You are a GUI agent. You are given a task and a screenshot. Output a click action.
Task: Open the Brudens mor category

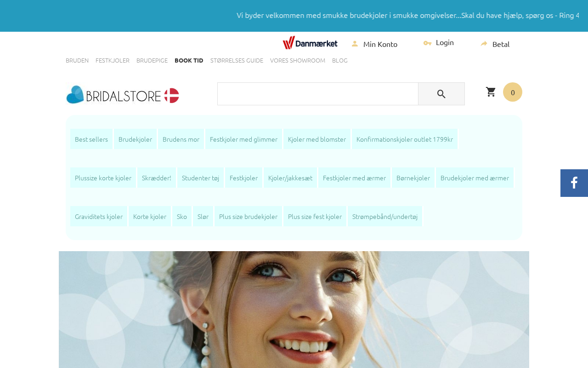[x=181, y=139]
